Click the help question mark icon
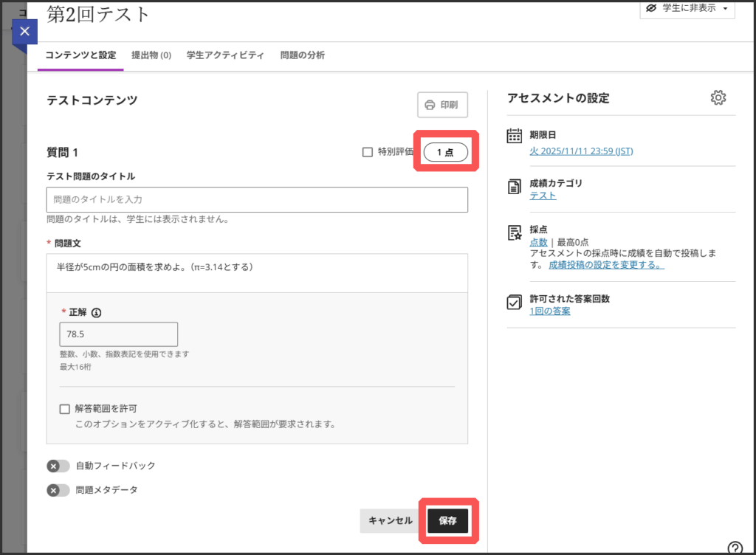Screen dimensions: 756x555 (735, 548)
